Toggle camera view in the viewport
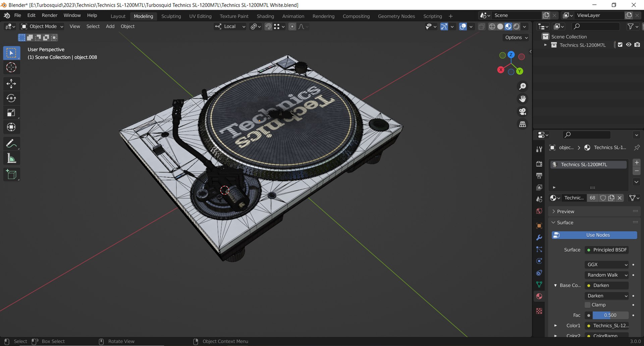 click(x=523, y=112)
